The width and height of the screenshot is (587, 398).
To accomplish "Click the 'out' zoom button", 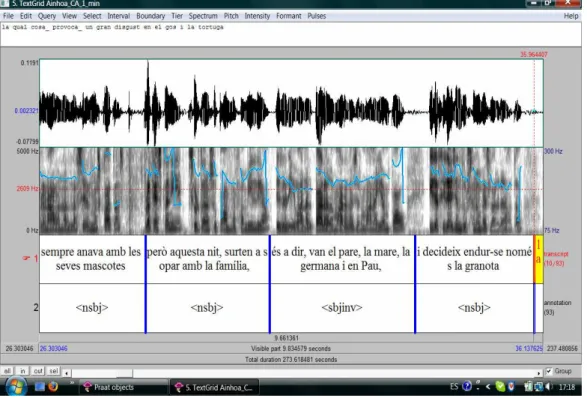I will pos(38,371).
